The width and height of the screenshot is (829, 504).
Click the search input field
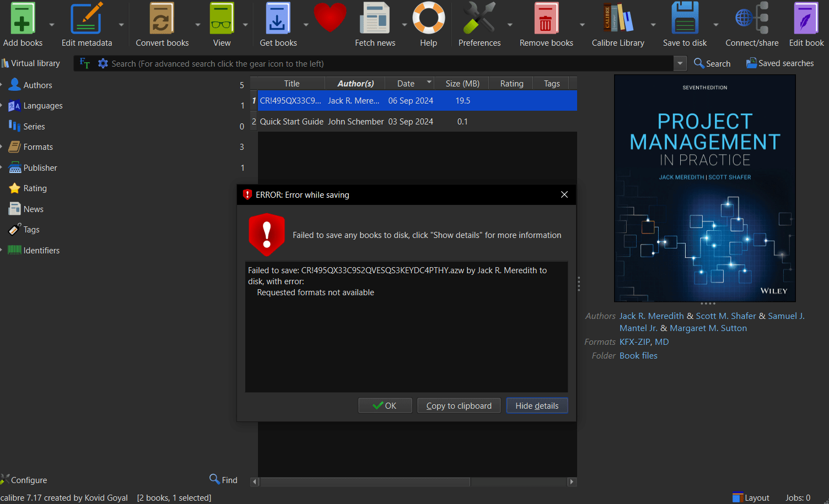click(390, 63)
